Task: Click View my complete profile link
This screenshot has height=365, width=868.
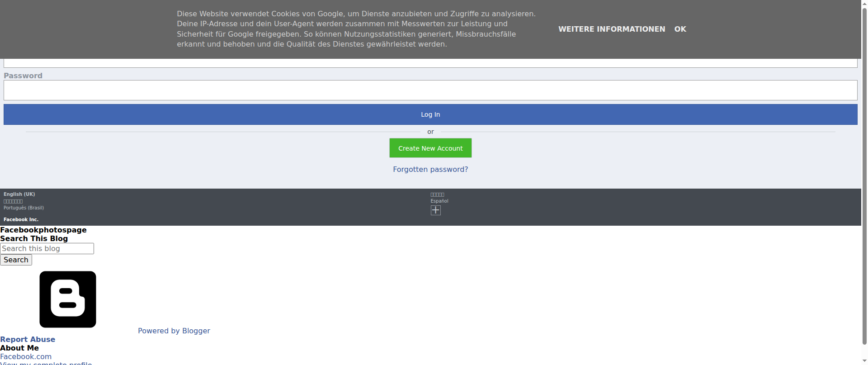Action: (46, 363)
